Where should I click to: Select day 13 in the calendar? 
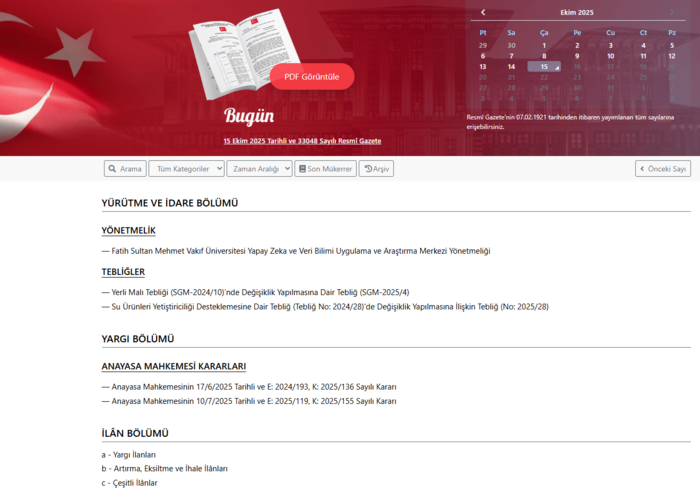click(483, 67)
